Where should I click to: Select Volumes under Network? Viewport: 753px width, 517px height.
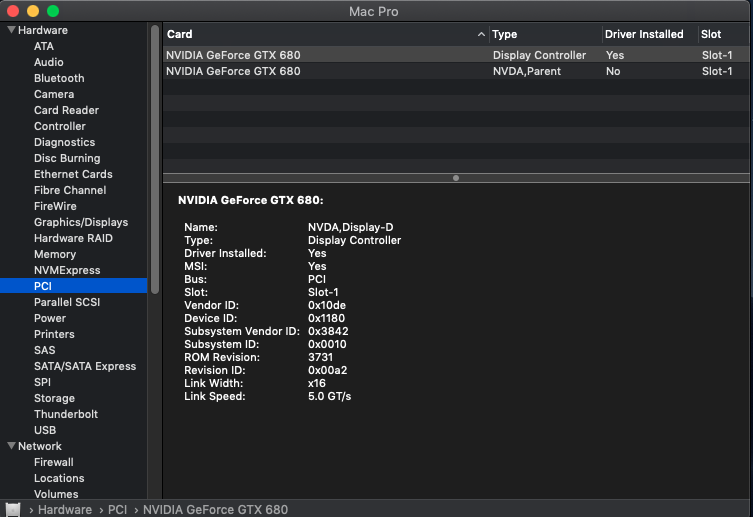point(56,494)
